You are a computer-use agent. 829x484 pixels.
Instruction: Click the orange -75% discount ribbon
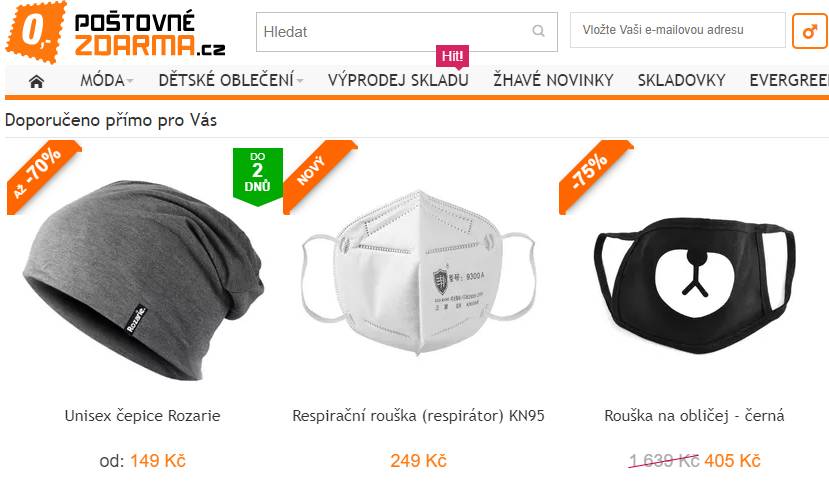point(594,176)
